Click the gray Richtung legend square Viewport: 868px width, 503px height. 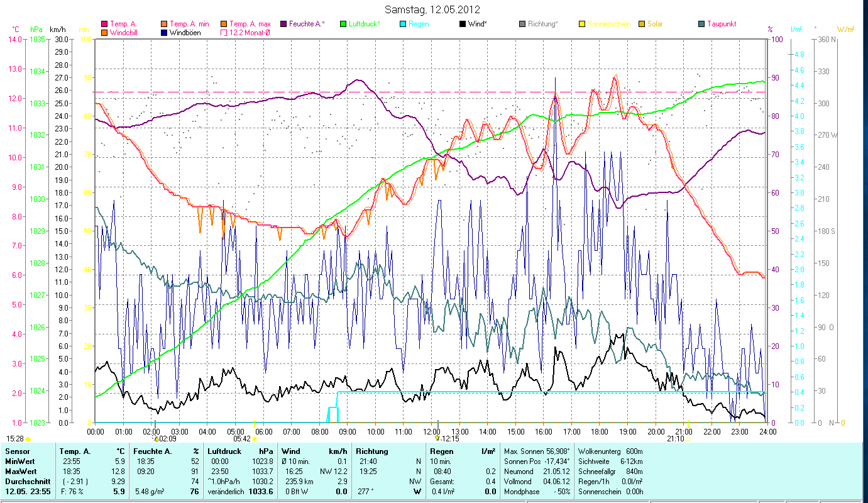pyautogui.click(x=522, y=24)
